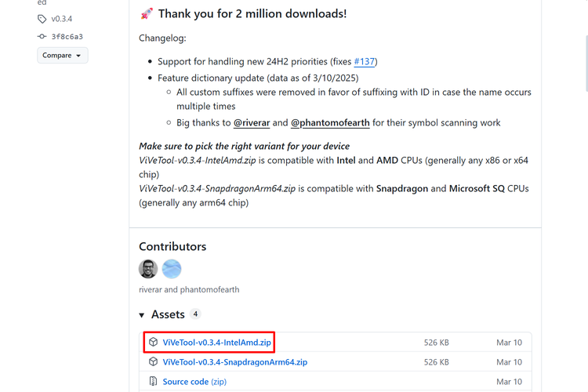Viewport: 588px width, 392px height.
Task: Visit the @riverar profile mention
Action: pos(251,122)
